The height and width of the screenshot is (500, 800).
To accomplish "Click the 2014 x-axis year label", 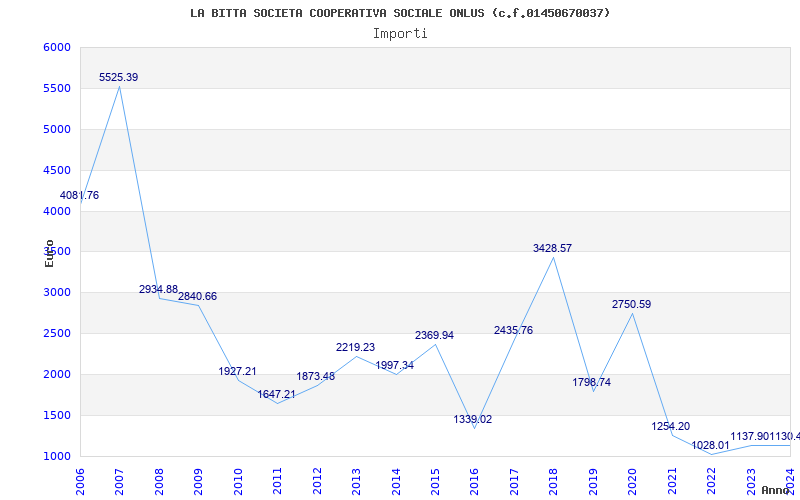I will point(396,482).
